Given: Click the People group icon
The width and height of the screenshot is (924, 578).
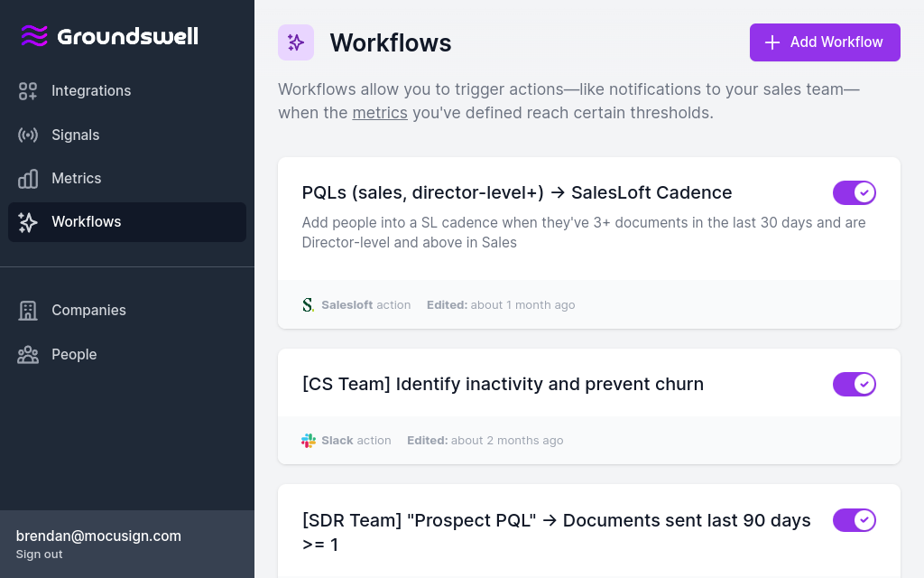Looking at the screenshot, I should 28,354.
